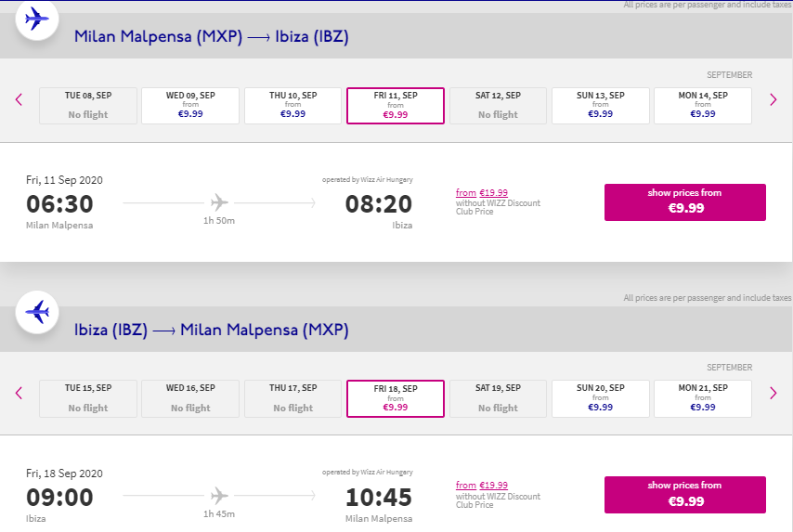Pick MON 14, SEP outbound date
Screen dimensions: 793x532
coord(703,105)
